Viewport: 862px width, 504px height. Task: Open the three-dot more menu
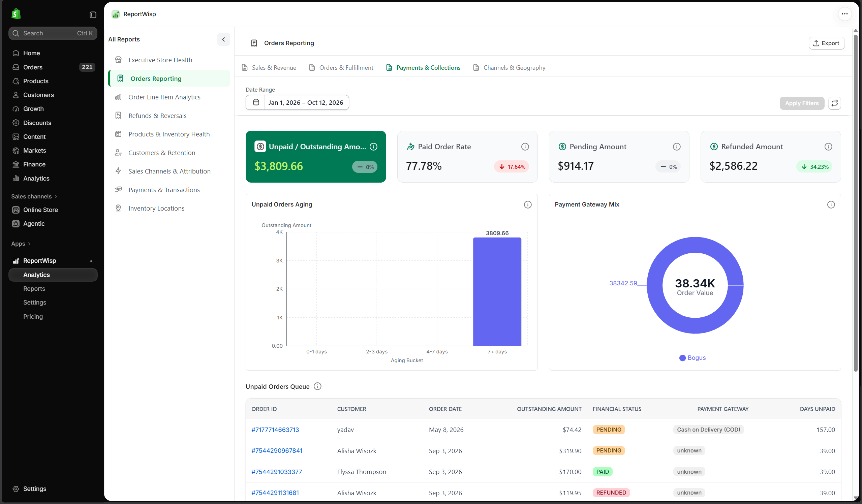pyautogui.click(x=844, y=14)
